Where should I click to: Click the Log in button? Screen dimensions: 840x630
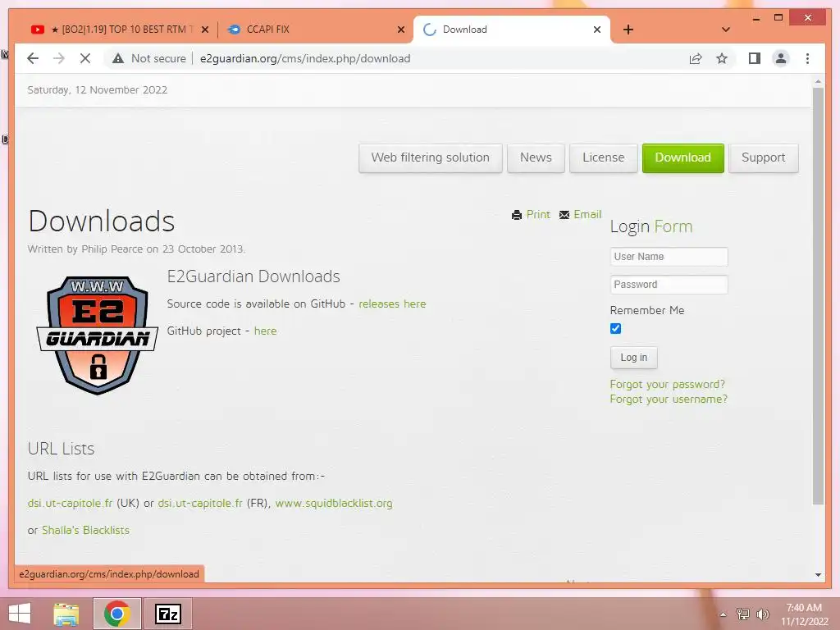634,358
